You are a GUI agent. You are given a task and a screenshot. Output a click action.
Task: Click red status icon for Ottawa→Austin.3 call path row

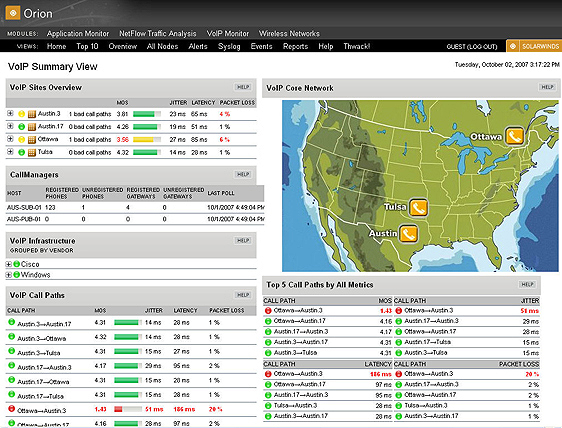click(11, 408)
